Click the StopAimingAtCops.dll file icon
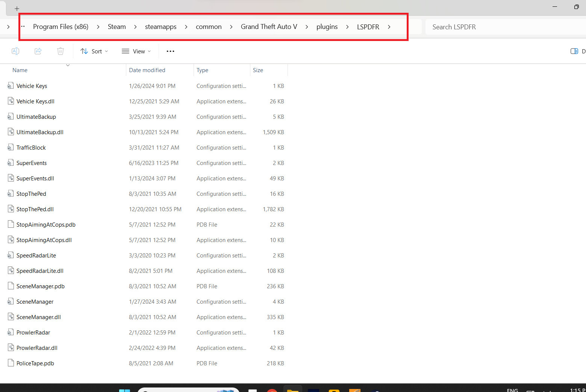This screenshot has width=586, height=392. 11,240
